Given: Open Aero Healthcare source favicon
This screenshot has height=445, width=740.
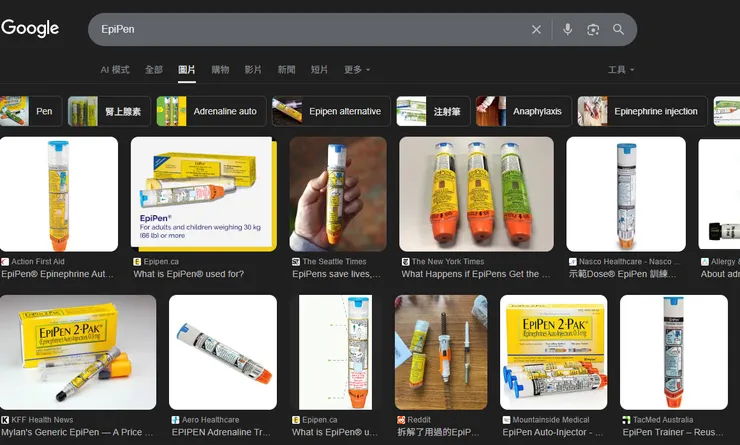Looking at the screenshot, I should (176, 420).
